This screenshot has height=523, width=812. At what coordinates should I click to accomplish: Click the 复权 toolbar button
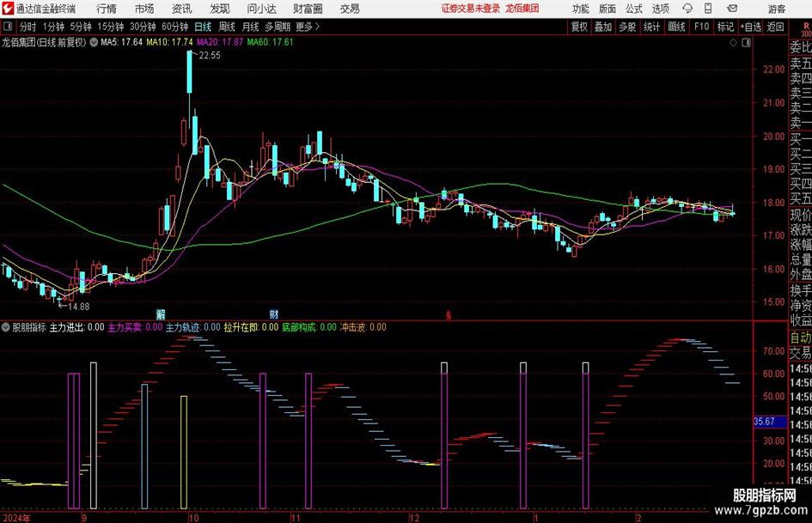tap(579, 27)
